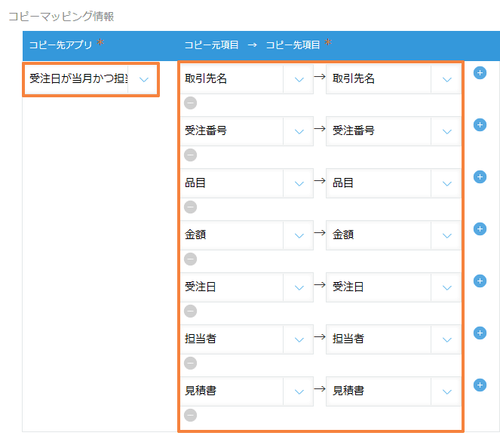The height and width of the screenshot is (448, 500).
Task: Open the コピー先アプリ dropdown
Action: click(x=90, y=79)
